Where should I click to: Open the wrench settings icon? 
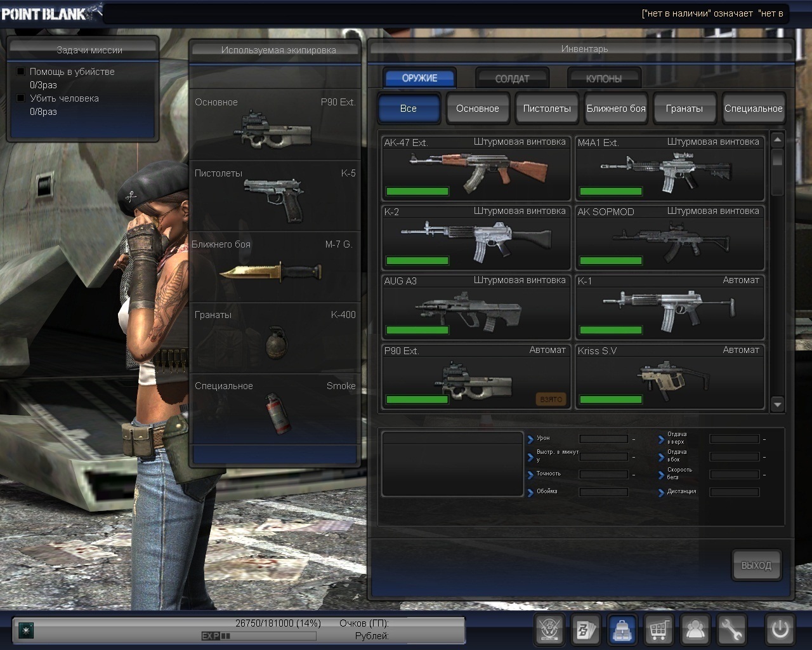(x=731, y=630)
